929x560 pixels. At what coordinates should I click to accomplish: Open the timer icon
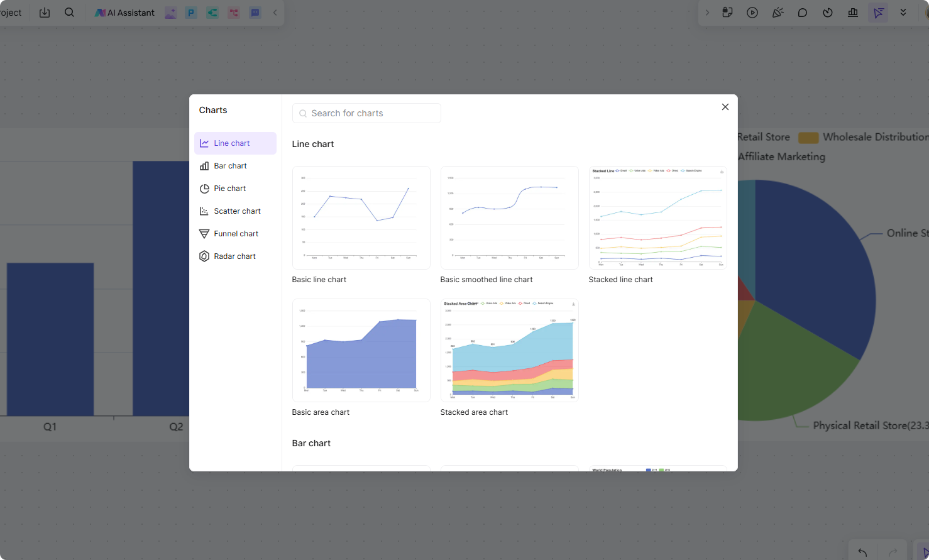[828, 13]
